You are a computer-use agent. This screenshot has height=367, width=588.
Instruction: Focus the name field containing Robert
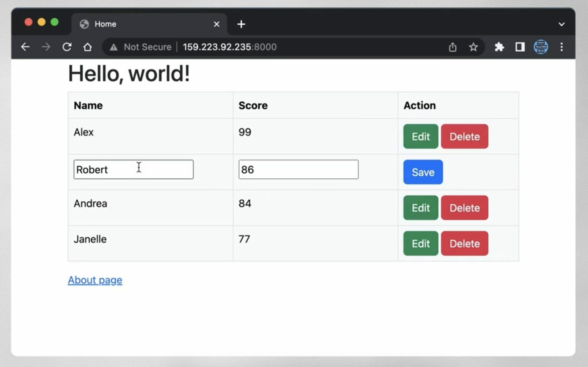click(x=134, y=170)
